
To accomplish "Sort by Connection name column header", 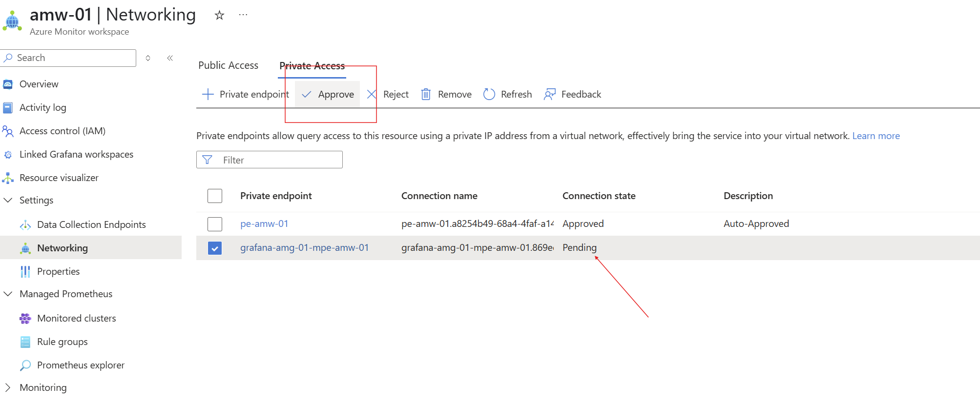I will click(439, 196).
